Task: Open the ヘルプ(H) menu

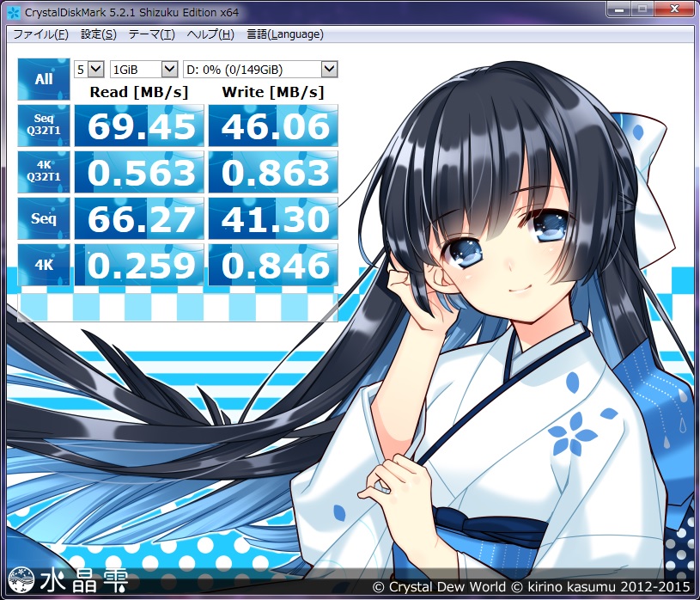Action: tap(210, 34)
